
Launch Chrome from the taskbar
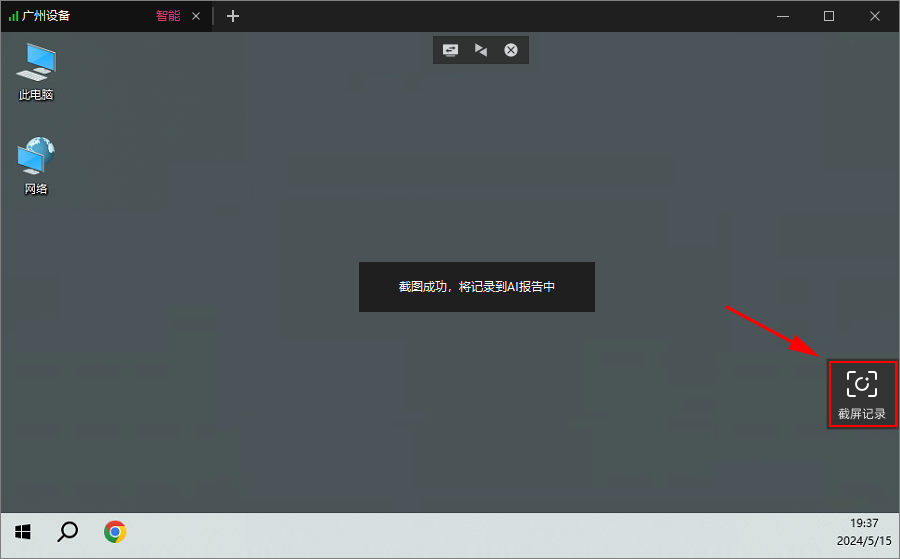coord(115,532)
